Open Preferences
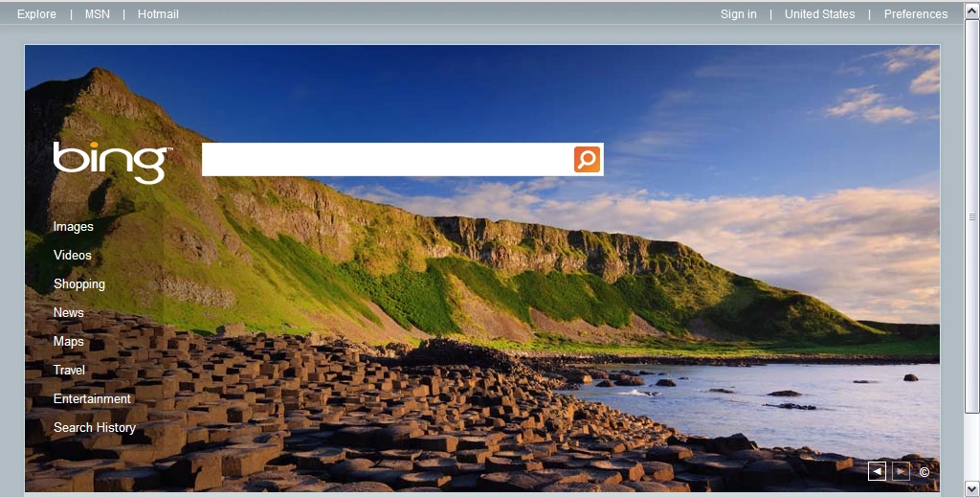Viewport: 980px width, 497px height. [915, 14]
